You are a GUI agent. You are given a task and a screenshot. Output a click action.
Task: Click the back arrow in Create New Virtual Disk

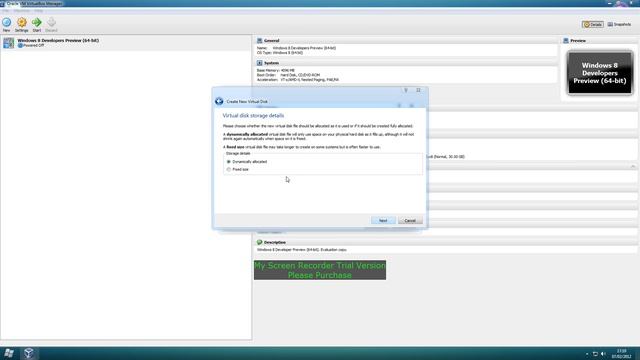[x=219, y=101]
